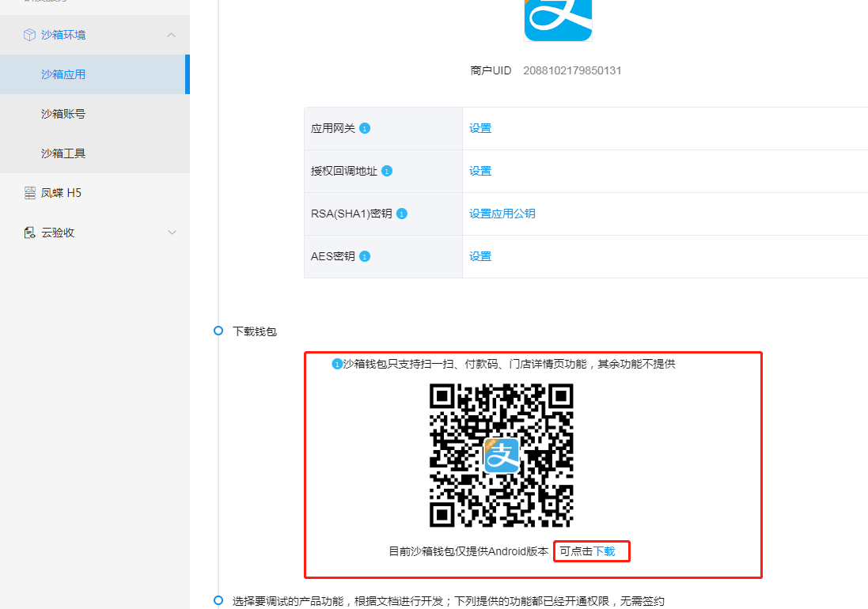Click the 下载钱包 step circle marker
Screen dimensions: 868x609
pyautogui.click(x=218, y=331)
